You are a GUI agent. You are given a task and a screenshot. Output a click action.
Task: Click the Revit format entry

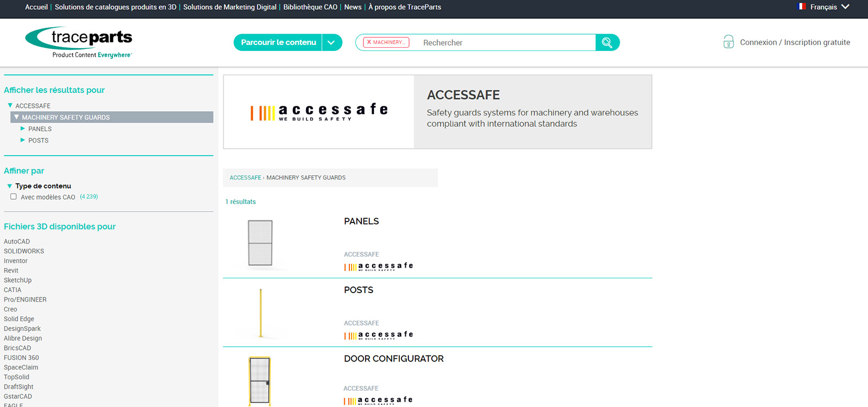coord(11,271)
